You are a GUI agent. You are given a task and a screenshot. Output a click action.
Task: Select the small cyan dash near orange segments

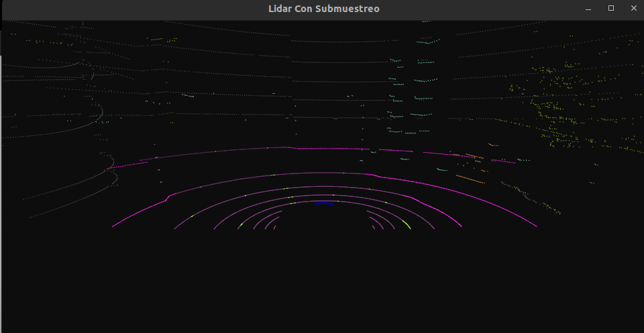pos(441,170)
